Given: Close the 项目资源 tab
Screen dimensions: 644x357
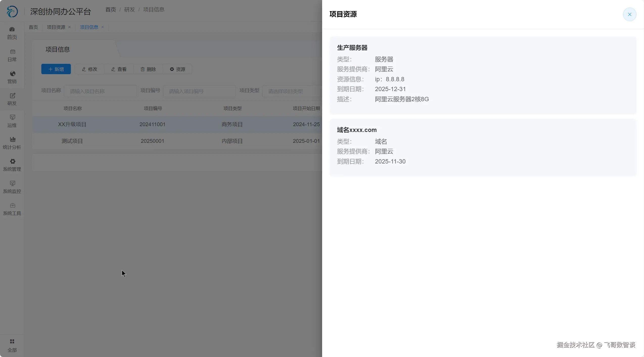Looking at the screenshot, I should 69,27.
